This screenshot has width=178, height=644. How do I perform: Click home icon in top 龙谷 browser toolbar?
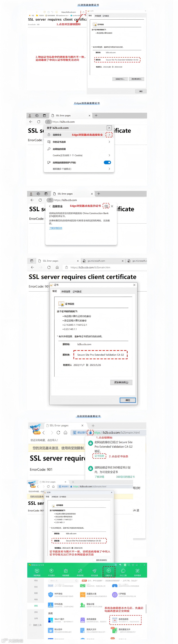(65, 433)
